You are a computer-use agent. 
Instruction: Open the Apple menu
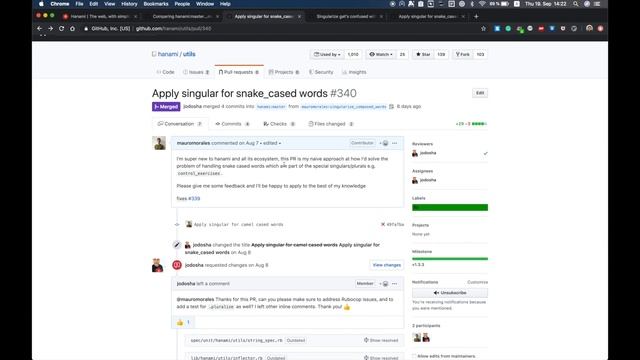(x=41, y=4)
